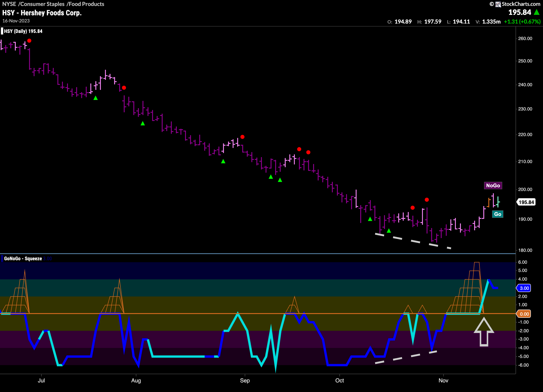Click the red dot near 240 before August
543x392 pixels.
[124, 88]
